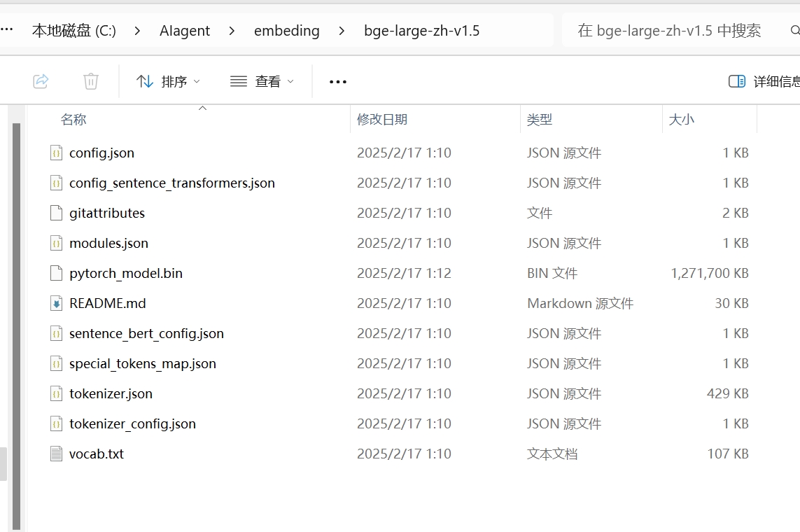
Task: Click the navigation pane vertical scrollbar
Action: click(16, 326)
